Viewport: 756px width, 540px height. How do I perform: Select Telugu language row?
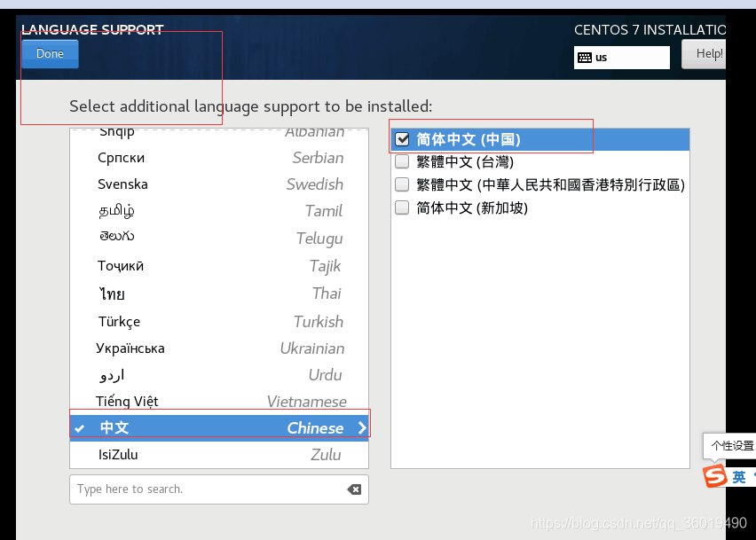click(x=219, y=238)
